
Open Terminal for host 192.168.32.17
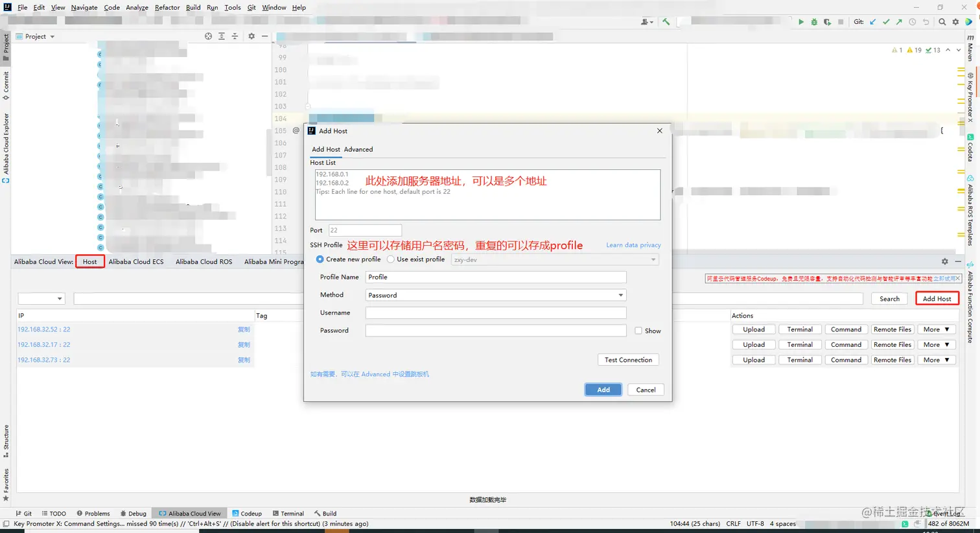point(800,345)
